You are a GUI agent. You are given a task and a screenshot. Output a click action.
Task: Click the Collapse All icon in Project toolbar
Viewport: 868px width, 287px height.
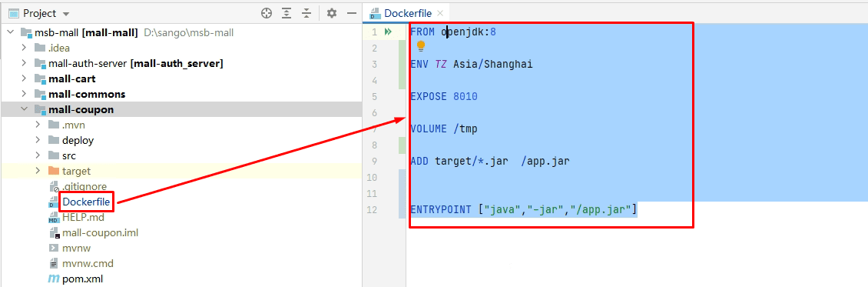(306, 13)
